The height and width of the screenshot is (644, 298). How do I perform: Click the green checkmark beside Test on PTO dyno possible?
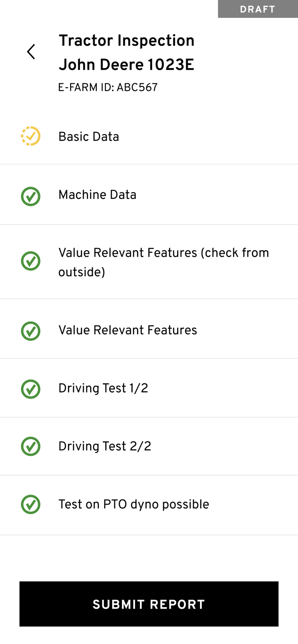click(x=31, y=504)
